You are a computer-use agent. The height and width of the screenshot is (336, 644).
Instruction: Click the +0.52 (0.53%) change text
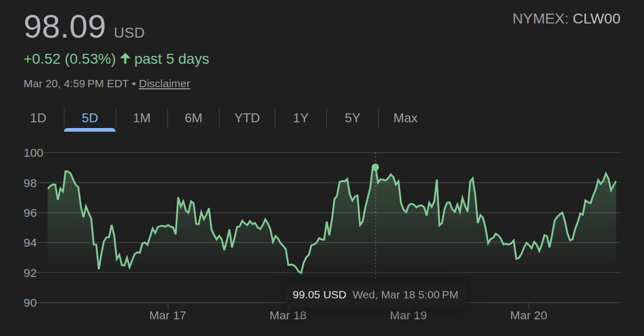point(70,59)
